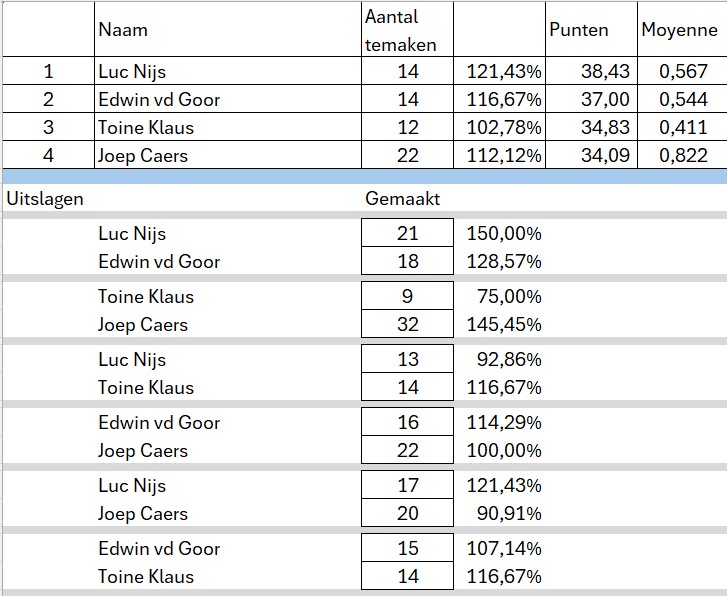This screenshot has width=727, height=596.
Task: Select the points value 38,43
Action: pos(582,72)
